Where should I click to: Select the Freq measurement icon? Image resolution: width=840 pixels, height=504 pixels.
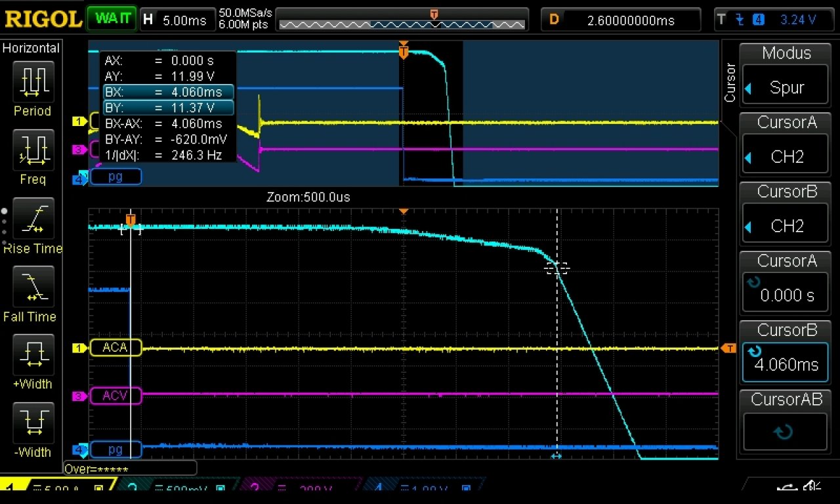coord(33,149)
